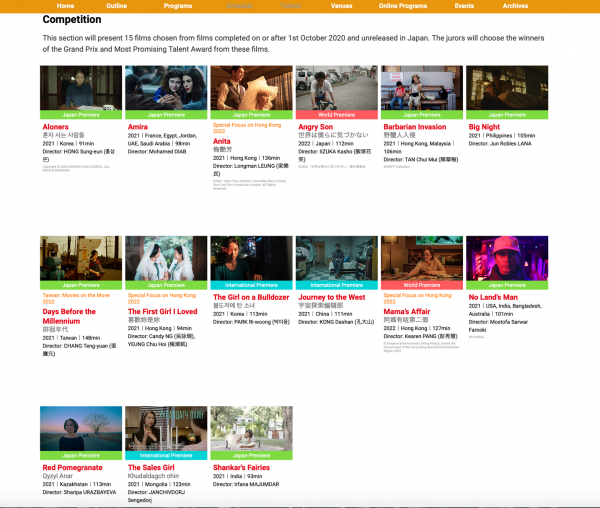Open the Red Pomegranate title link
Screen dimensions: 600x508
tap(72, 467)
